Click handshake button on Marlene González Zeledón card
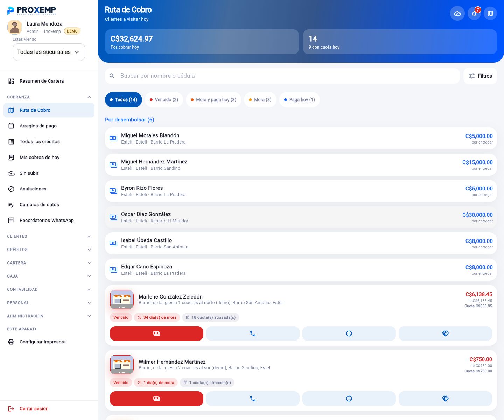 point(445,334)
